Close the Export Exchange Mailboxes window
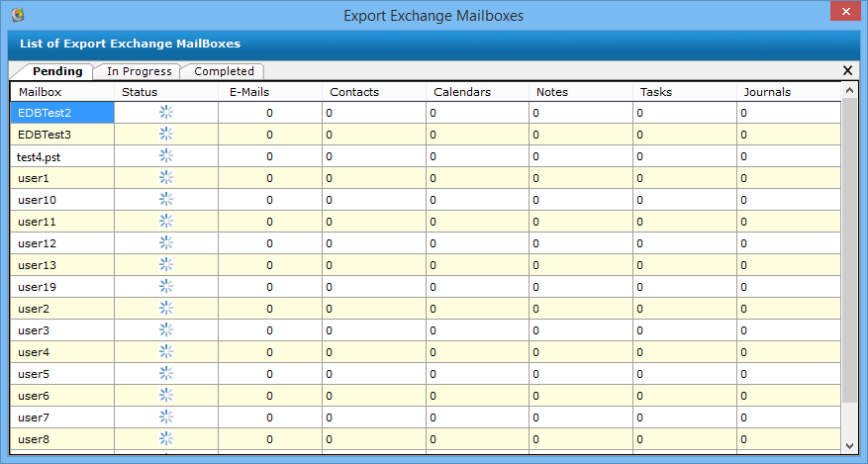 pos(845,11)
